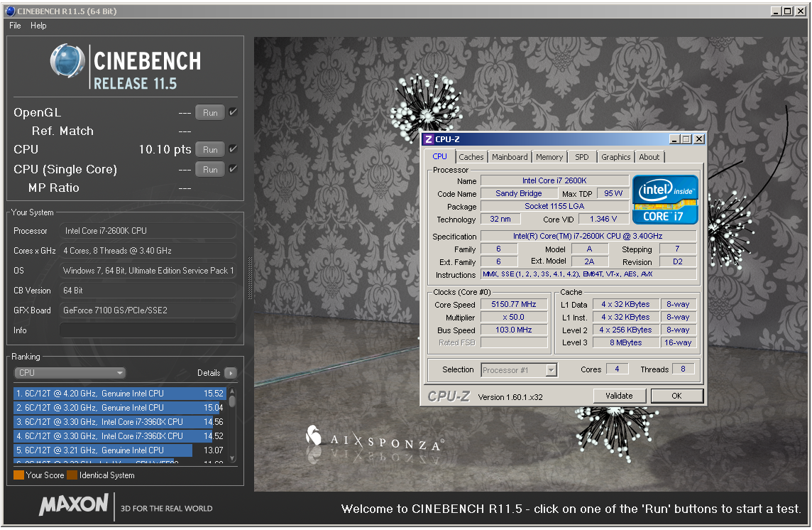
Task: Click the Specification field in CPU-Z
Action: pos(588,236)
